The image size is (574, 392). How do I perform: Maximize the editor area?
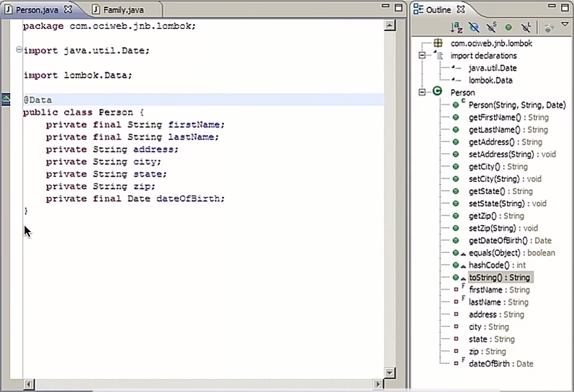pos(398,8)
